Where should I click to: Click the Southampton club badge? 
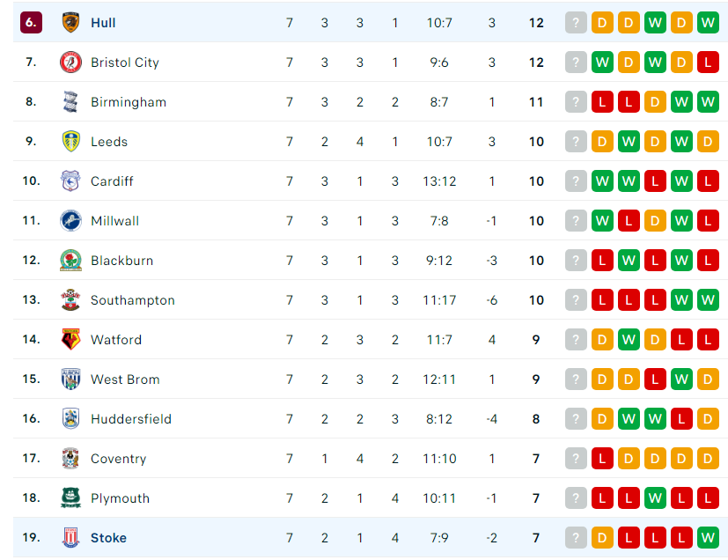[70, 300]
